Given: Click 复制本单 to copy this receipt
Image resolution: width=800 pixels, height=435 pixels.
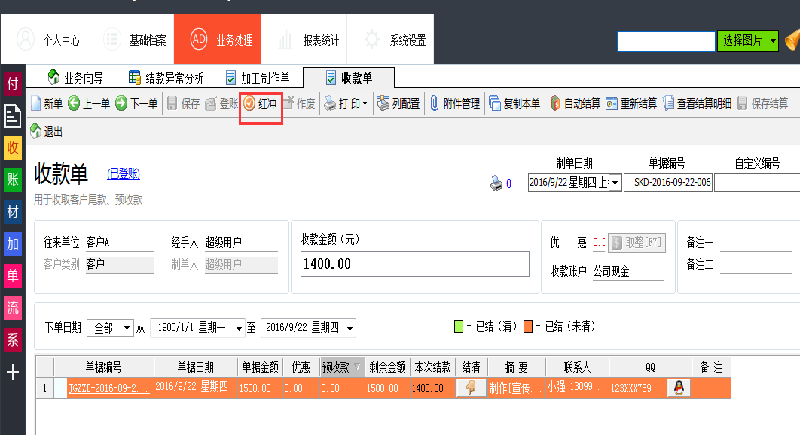Looking at the screenshot, I should point(514,103).
